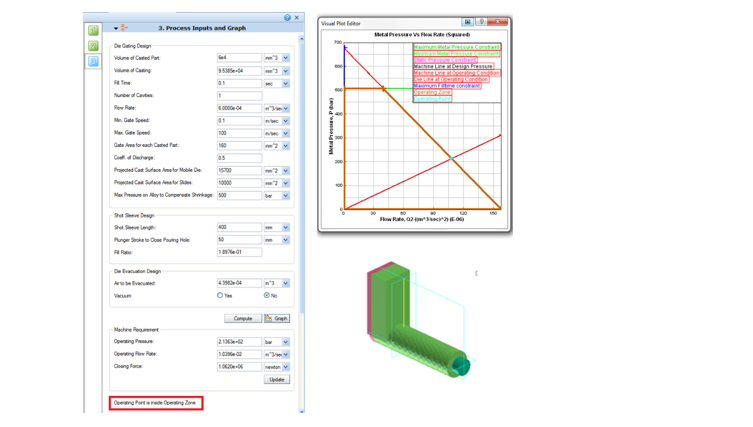The image size is (753, 427).
Task: Click the Coeff. of Discharge field
Action: 239,158
